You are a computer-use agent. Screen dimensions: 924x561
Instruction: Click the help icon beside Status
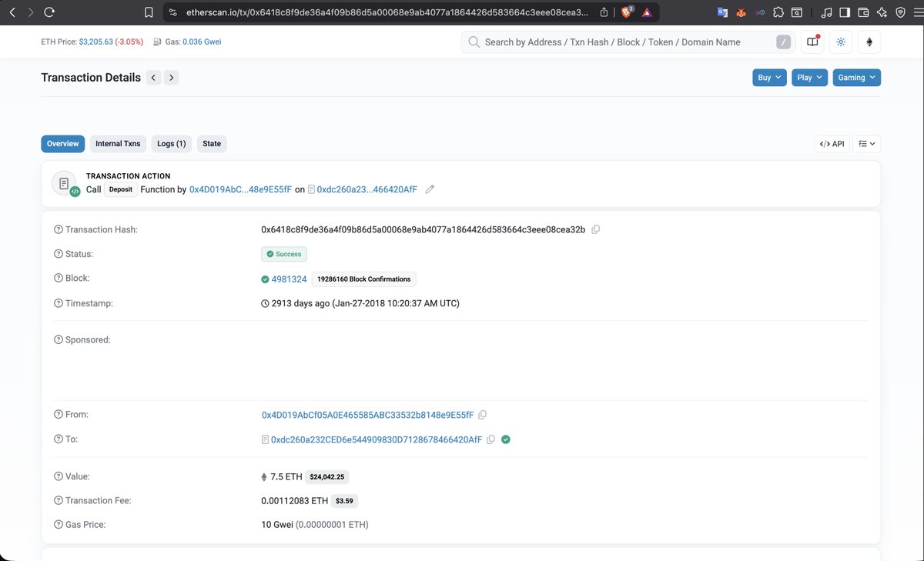pos(59,254)
